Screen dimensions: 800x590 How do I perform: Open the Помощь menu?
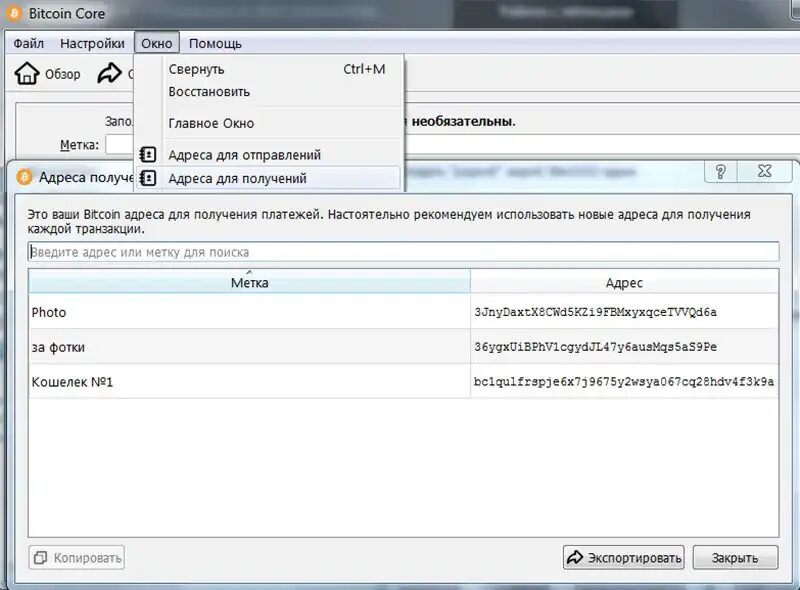pos(214,43)
